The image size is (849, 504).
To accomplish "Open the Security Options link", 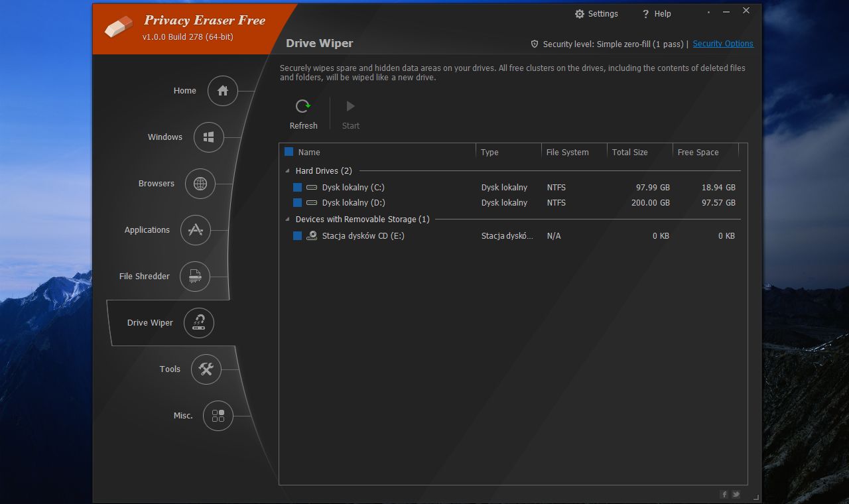I will click(723, 44).
